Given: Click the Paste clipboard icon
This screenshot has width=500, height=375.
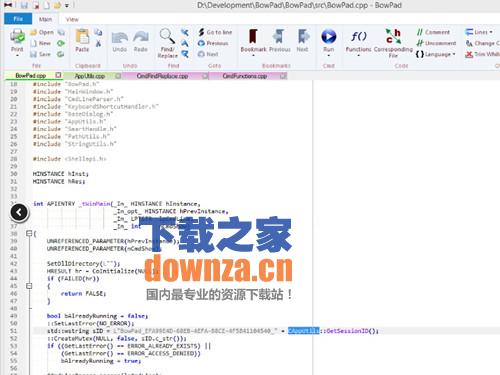Looking at the screenshot, I should [x=82, y=37].
